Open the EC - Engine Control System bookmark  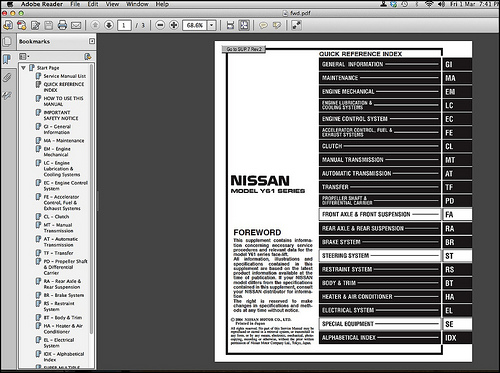pyautogui.click(x=66, y=186)
